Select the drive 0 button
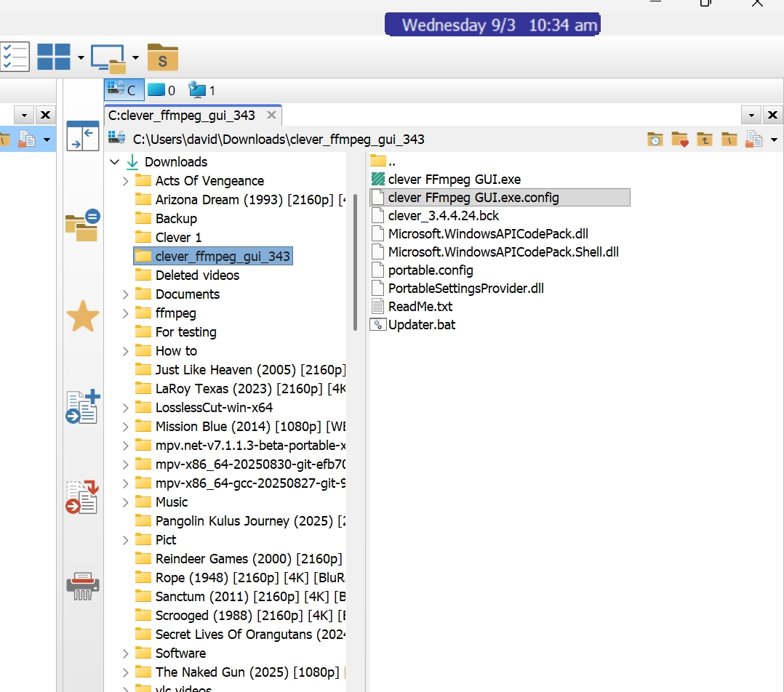784x692 pixels. (x=161, y=90)
